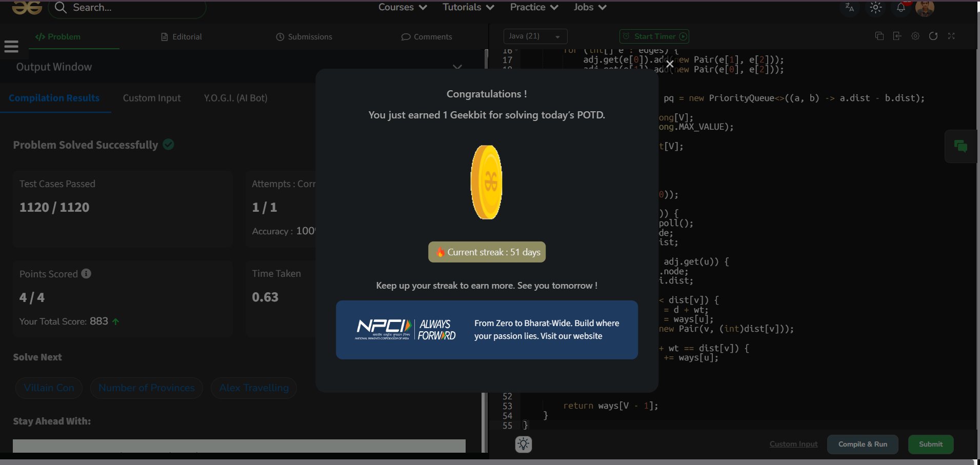Click the Start Timer button

point(654,36)
